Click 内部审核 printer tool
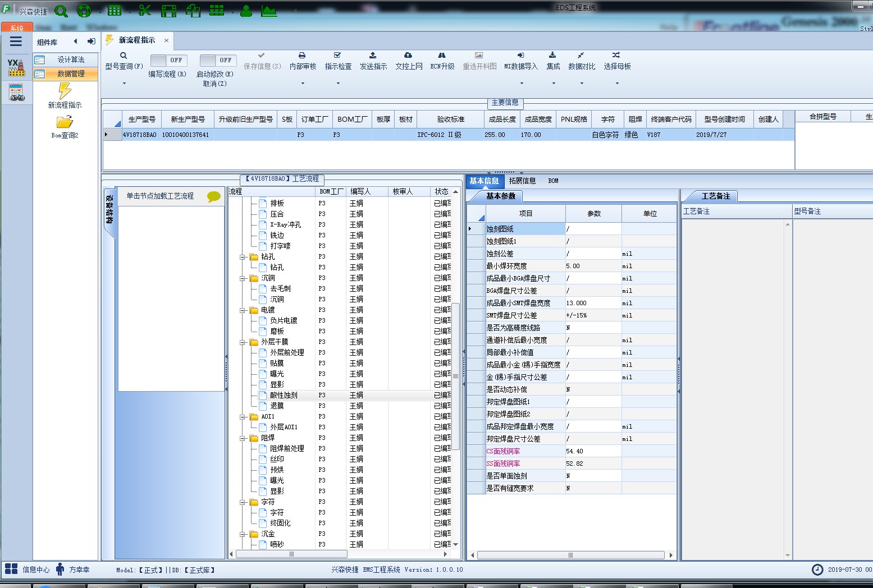 coord(303,62)
